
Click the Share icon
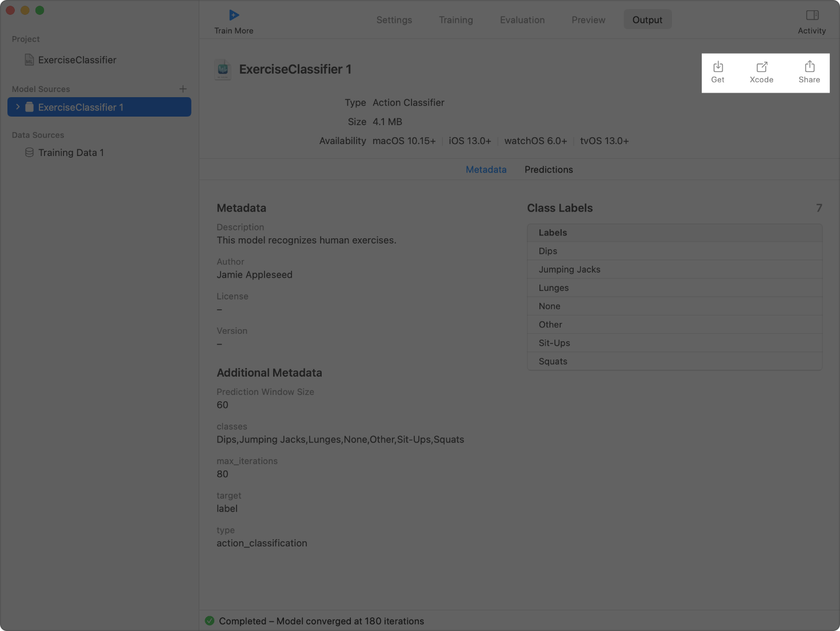click(809, 67)
